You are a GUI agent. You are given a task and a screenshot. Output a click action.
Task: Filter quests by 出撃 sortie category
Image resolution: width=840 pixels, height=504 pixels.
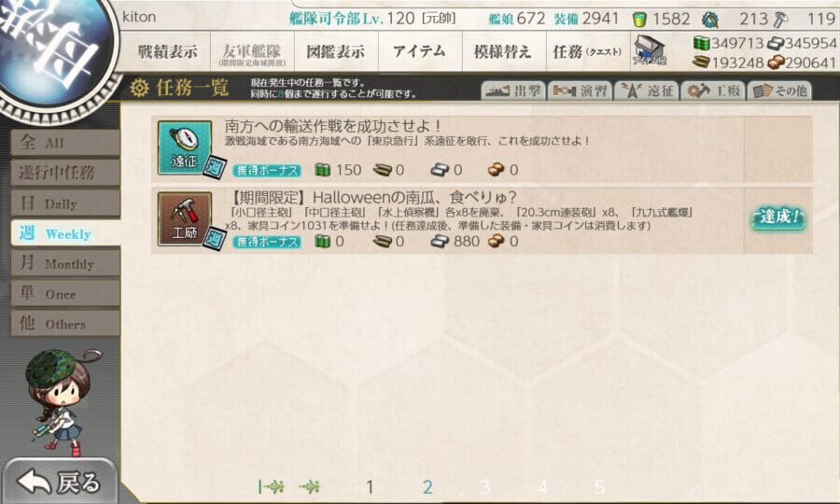click(x=513, y=91)
